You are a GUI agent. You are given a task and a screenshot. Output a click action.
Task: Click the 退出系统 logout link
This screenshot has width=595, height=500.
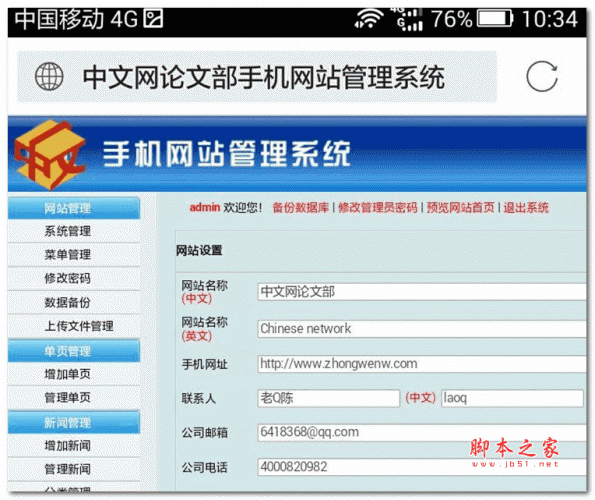pyautogui.click(x=526, y=208)
